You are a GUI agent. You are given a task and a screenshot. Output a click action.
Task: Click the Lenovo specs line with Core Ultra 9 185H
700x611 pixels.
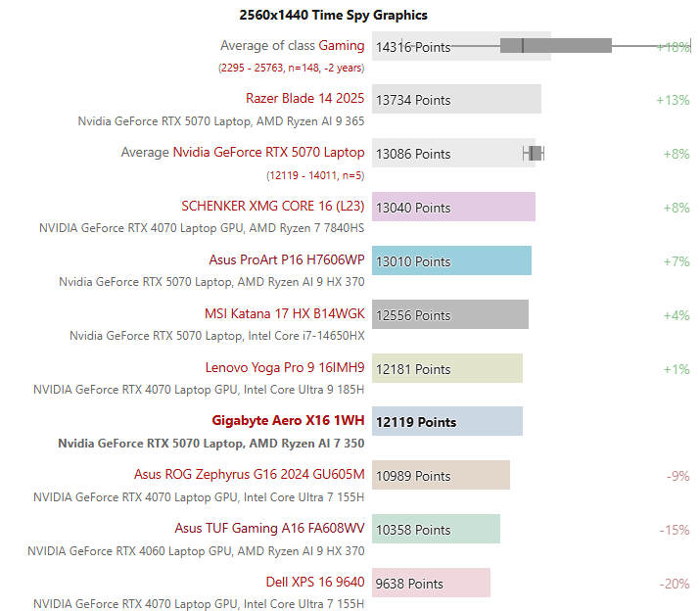pos(199,390)
